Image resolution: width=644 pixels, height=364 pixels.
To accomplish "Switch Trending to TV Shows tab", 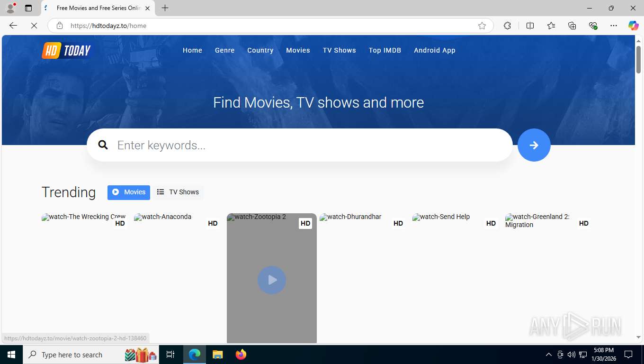I will [178, 192].
